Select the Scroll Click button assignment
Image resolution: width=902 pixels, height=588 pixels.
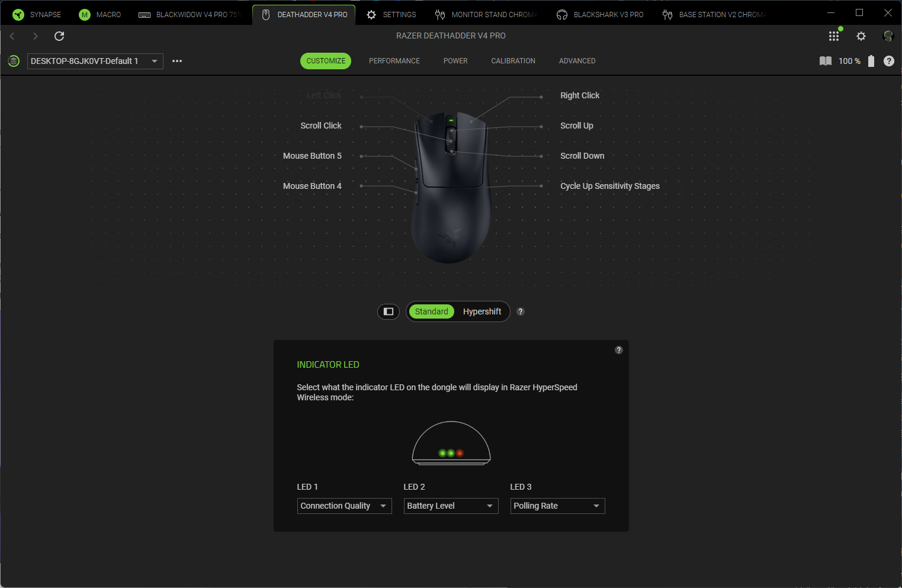(321, 126)
